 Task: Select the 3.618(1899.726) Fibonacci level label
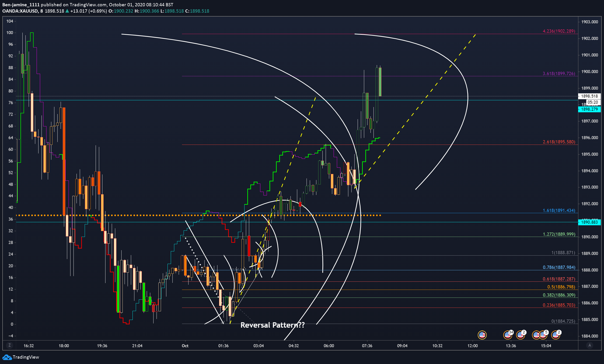559,73
